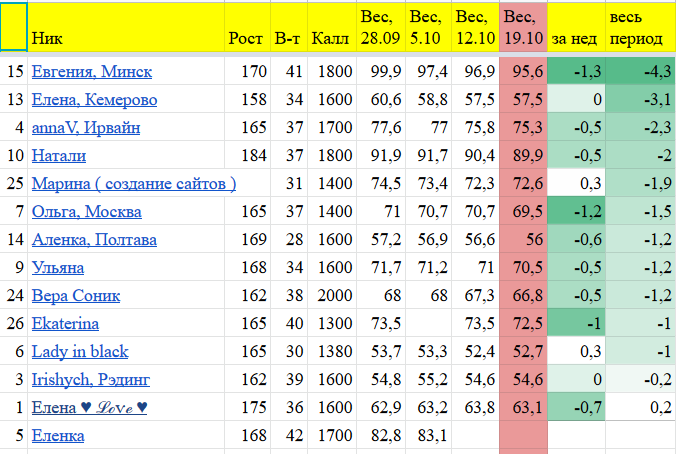
Task: Open annaV, Ирвайн profile link
Action: [86, 128]
